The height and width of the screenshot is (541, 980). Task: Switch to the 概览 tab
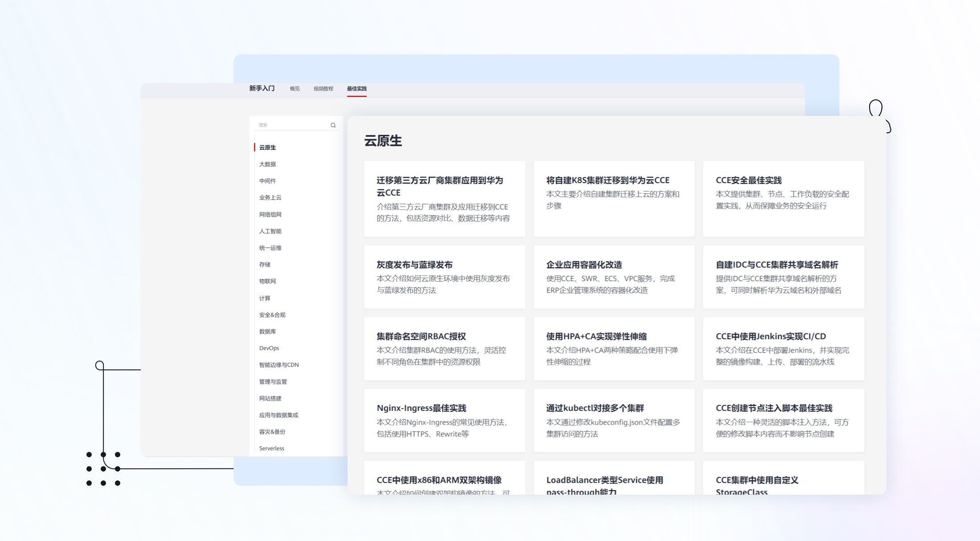coord(294,89)
